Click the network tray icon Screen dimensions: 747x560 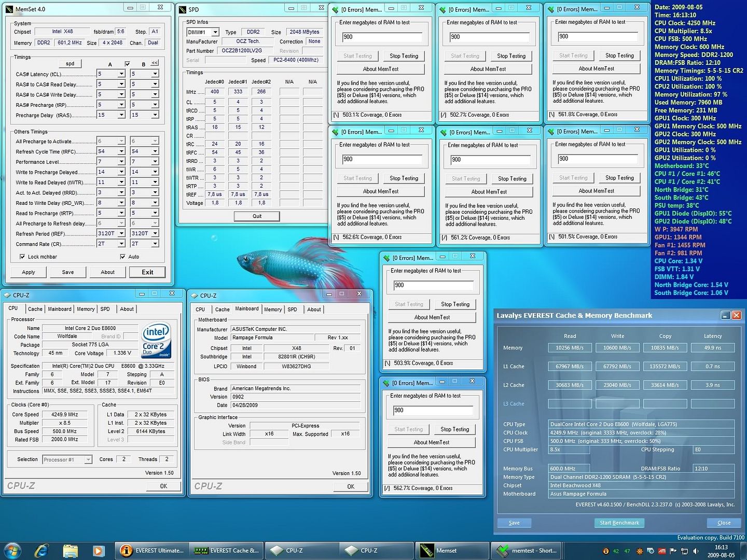coord(684,551)
